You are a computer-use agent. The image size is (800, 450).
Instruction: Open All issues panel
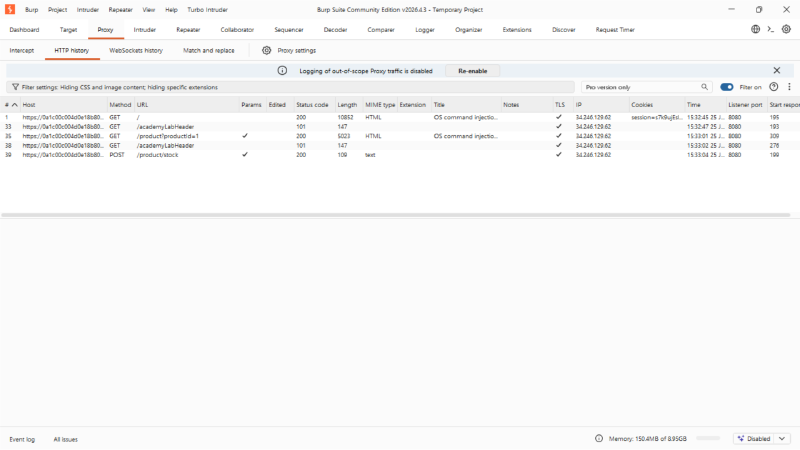[65, 439]
